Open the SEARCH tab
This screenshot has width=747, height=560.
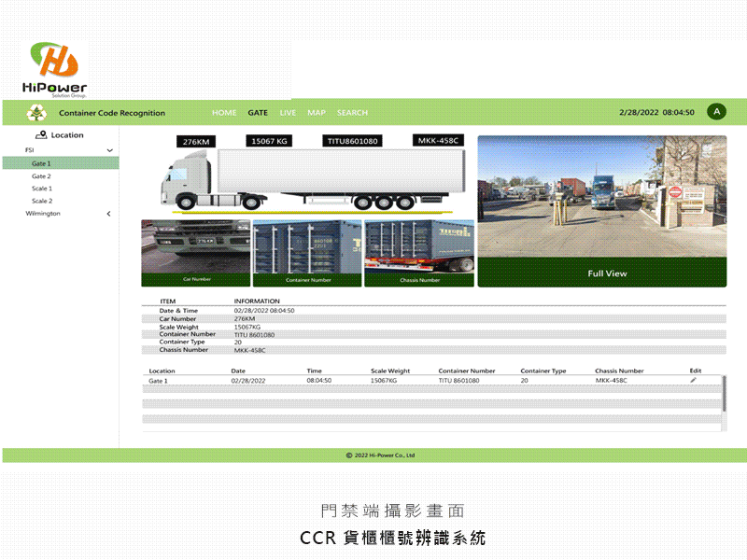click(x=352, y=113)
